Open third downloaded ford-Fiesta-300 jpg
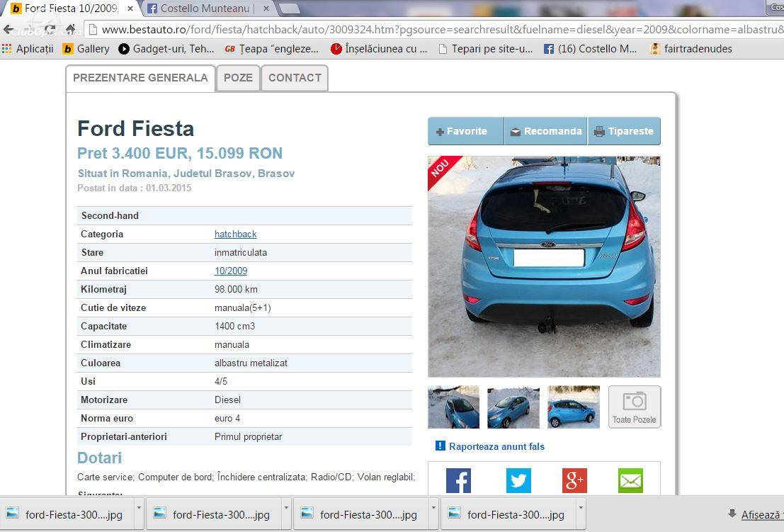 (x=360, y=514)
